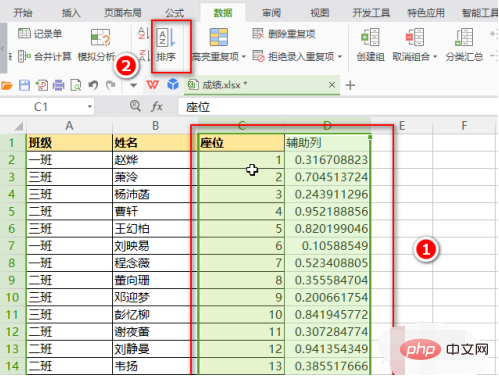Close the 成绩.xlsx document tab
The width and height of the screenshot is (499, 382).
(332, 85)
